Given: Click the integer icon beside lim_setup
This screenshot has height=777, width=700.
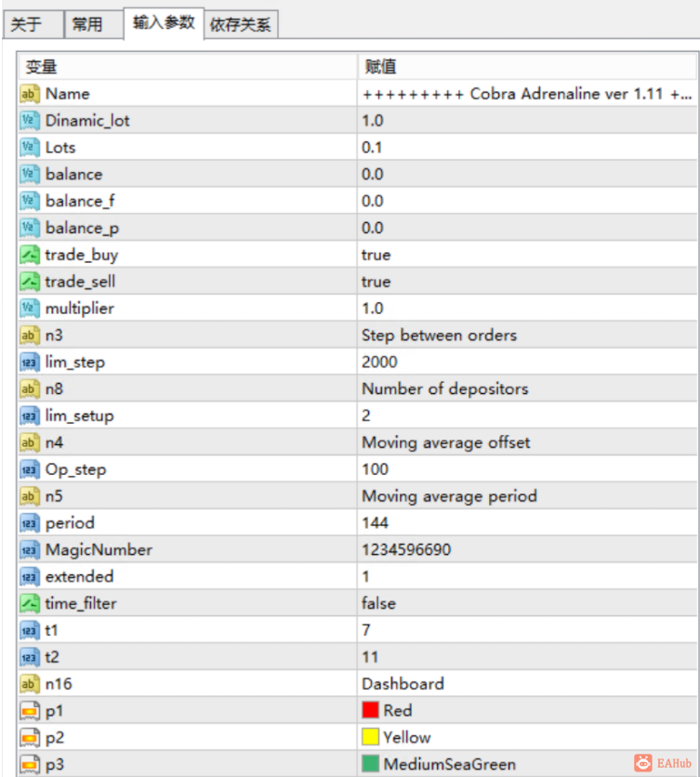Looking at the screenshot, I should (x=29, y=415).
